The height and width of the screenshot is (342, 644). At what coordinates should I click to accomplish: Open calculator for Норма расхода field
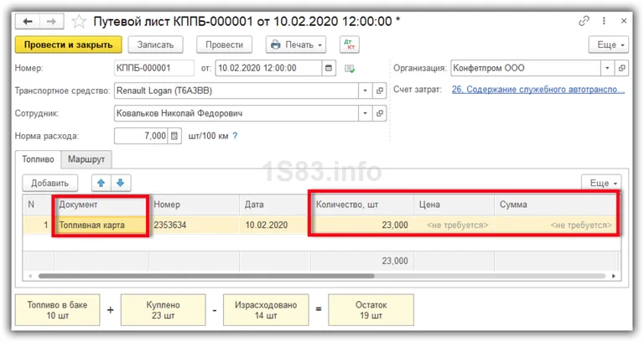174,136
